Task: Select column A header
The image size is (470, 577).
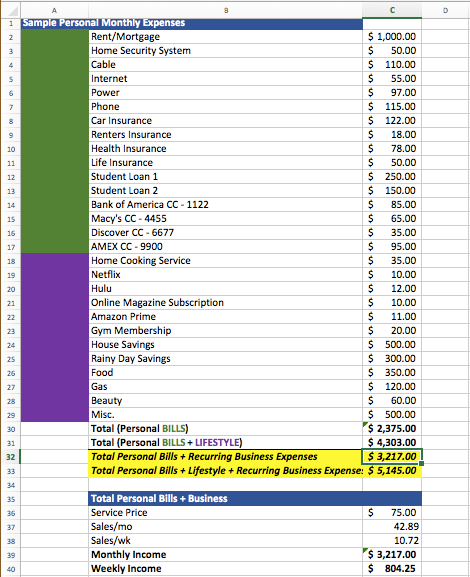Action: click(x=54, y=10)
